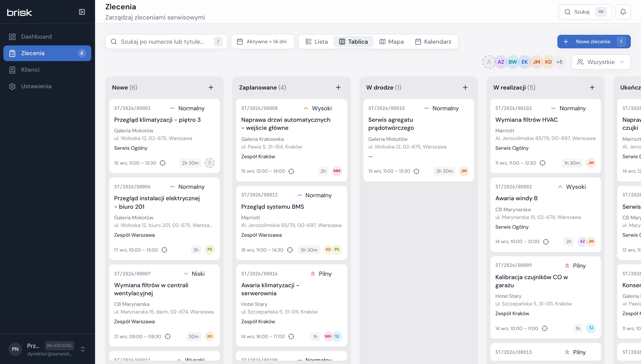
Task: Filter by technician AZ avatar
Action: point(501,62)
